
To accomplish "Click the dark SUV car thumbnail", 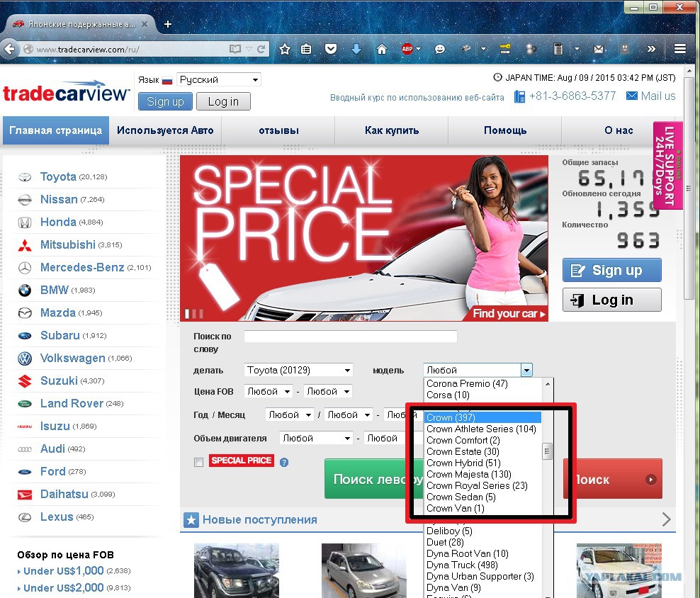I will (237, 570).
